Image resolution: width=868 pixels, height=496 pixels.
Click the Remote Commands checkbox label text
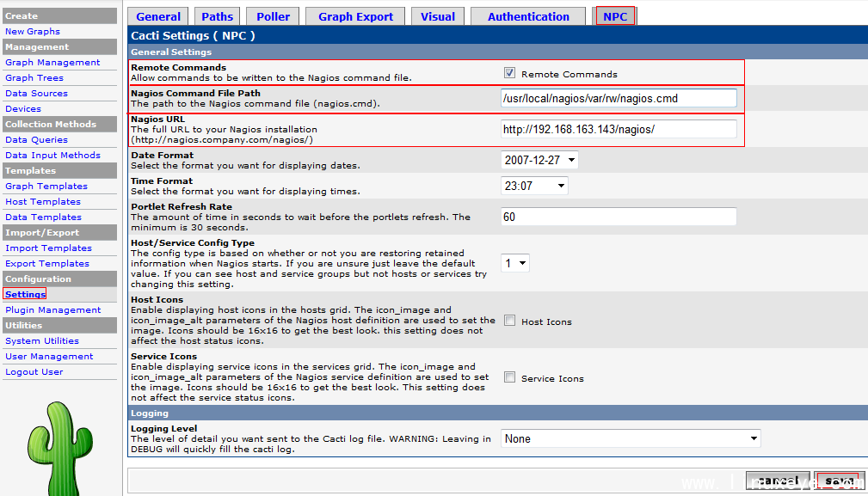click(x=569, y=74)
